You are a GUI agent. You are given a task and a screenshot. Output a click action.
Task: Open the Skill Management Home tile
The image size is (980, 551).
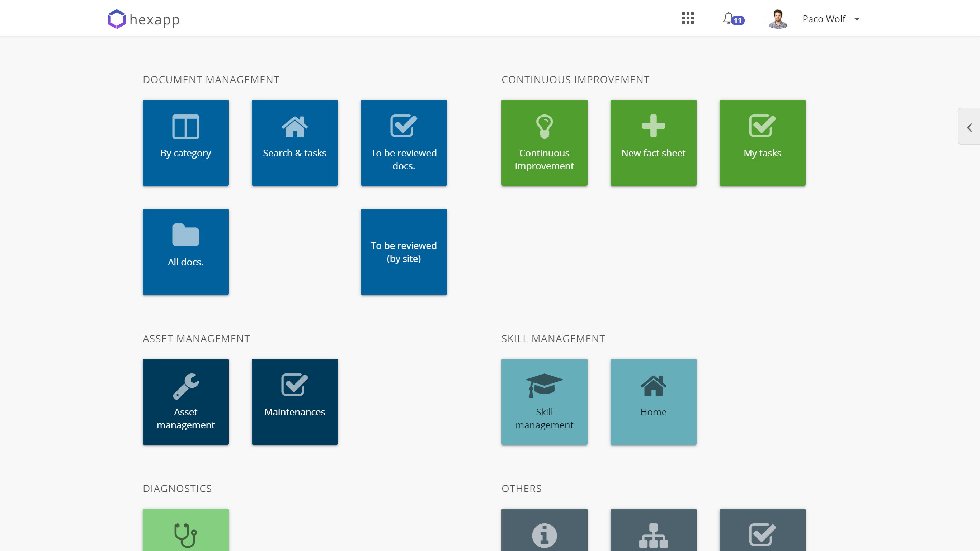coord(654,402)
